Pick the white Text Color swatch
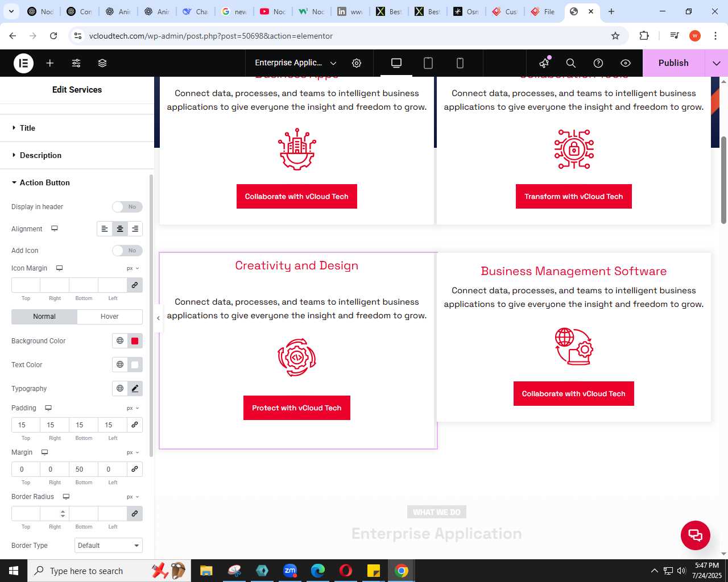The image size is (728, 582). point(135,365)
